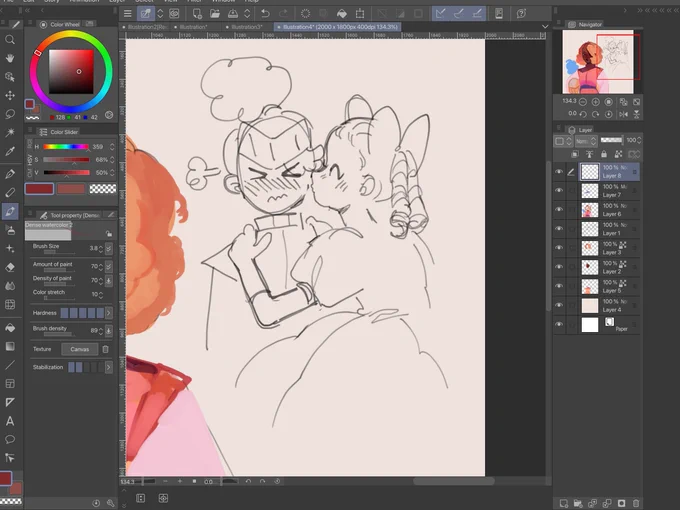
Task: Select the Pen tool
Action: click(10, 174)
